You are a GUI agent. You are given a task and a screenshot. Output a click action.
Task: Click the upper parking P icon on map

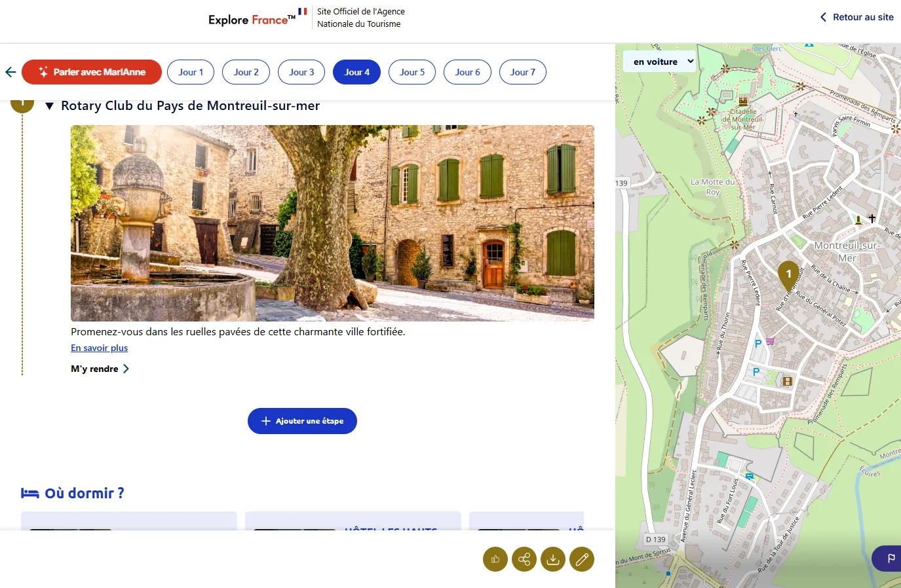pos(758,343)
